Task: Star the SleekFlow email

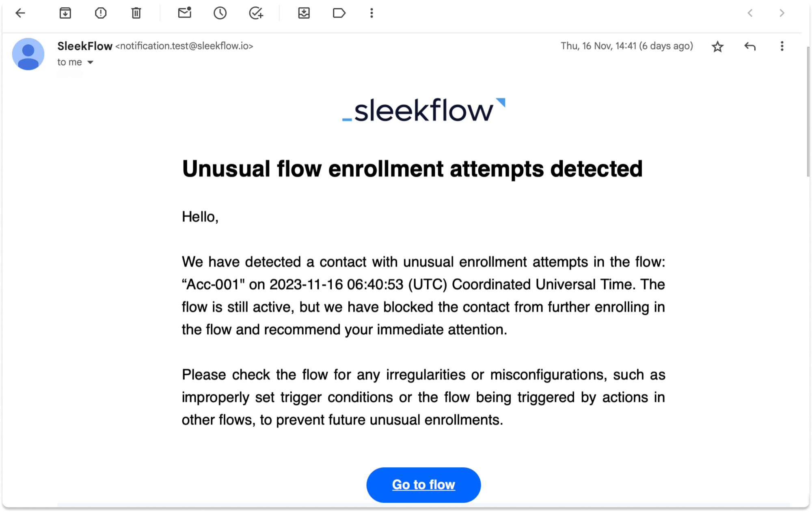Action: (x=717, y=47)
